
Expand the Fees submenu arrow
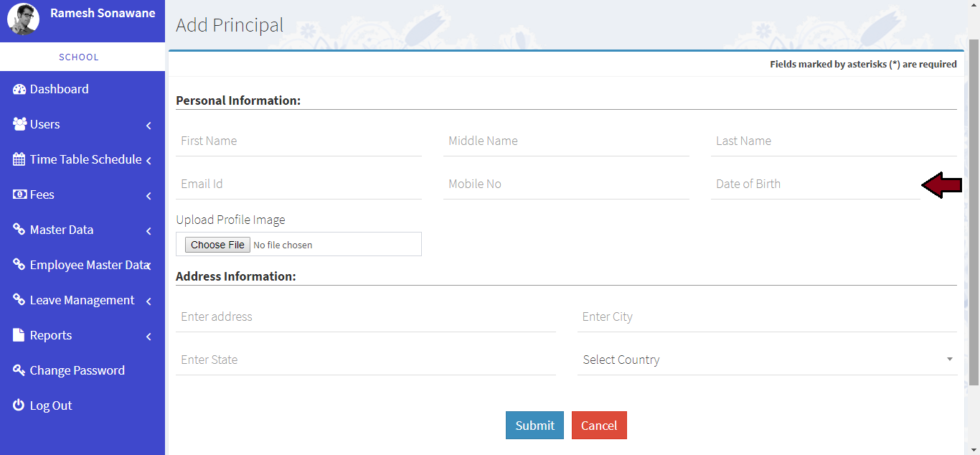(149, 196)
